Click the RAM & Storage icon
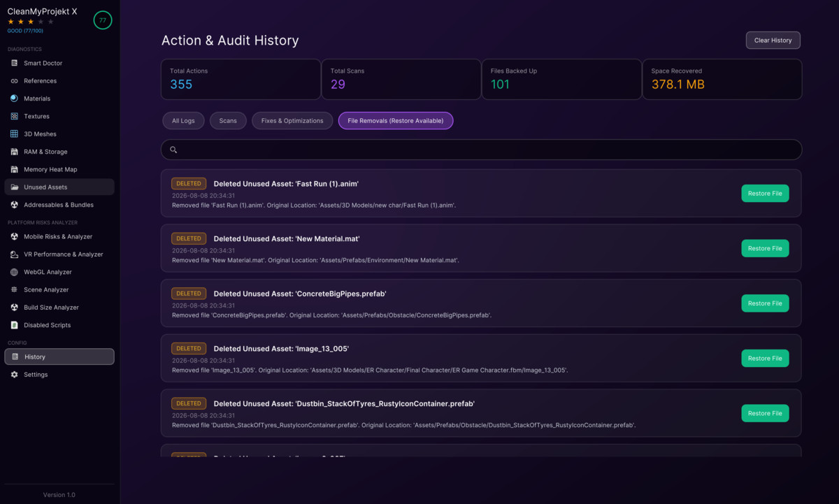Viewport: 839px width, 504px height. pyautogui.click(x=15, y=152)
